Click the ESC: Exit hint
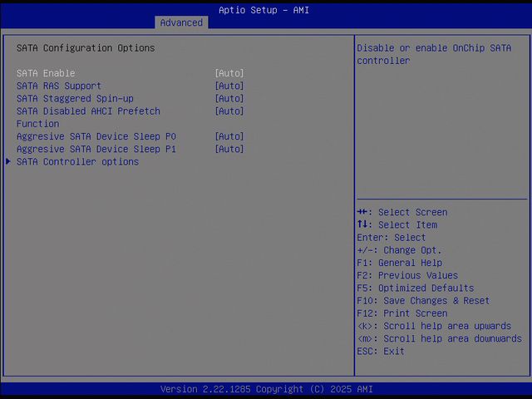 click(381, 351)
